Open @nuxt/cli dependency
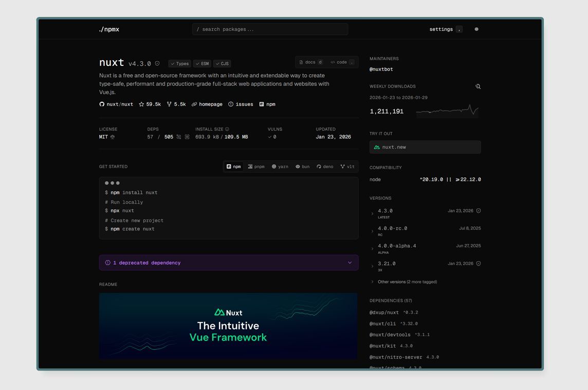 [382, 324]
